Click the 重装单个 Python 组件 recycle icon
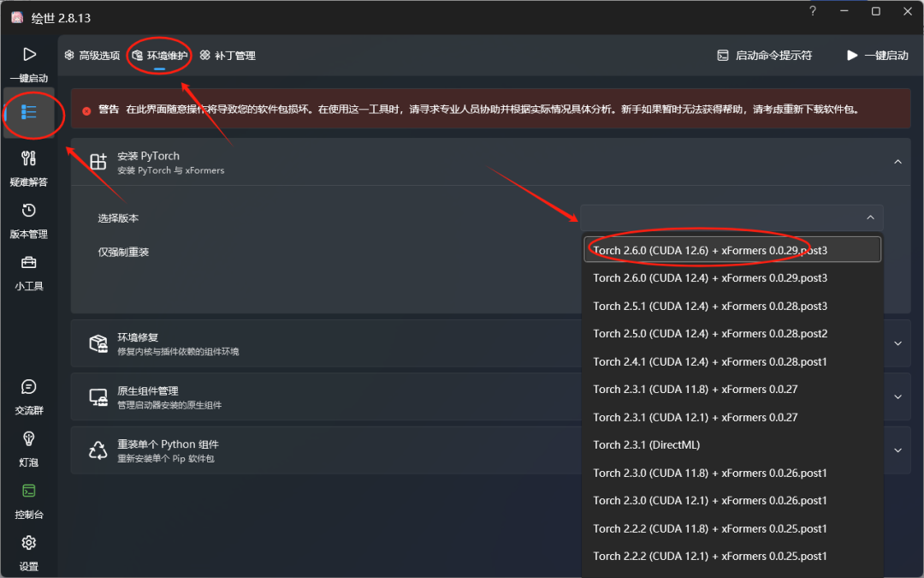The width and height of the screenshot is (924, 578). pos(98,450)
